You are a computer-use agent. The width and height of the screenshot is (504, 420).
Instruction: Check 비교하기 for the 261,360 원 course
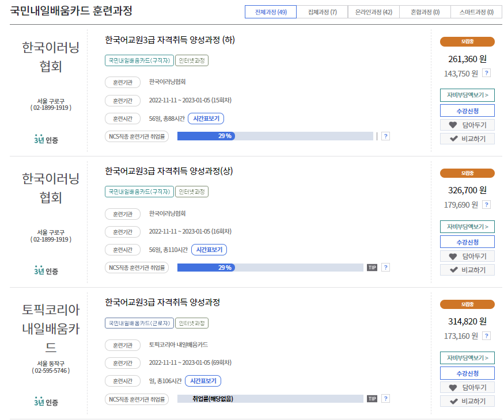point(467,139)
